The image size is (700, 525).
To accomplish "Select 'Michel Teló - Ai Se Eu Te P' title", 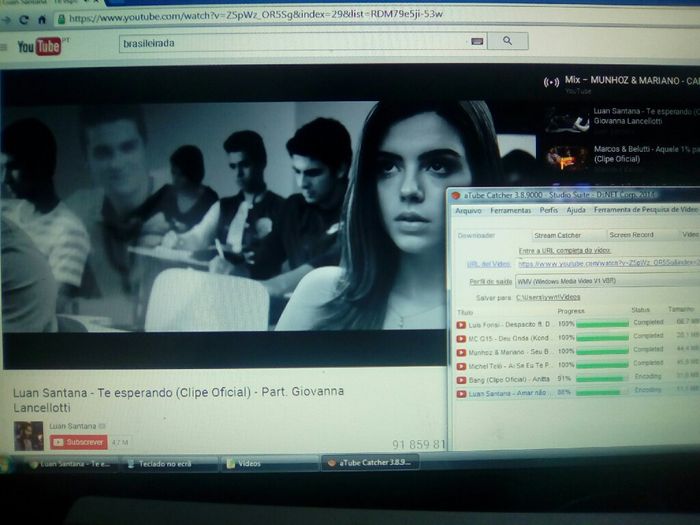I will point(509,366).
